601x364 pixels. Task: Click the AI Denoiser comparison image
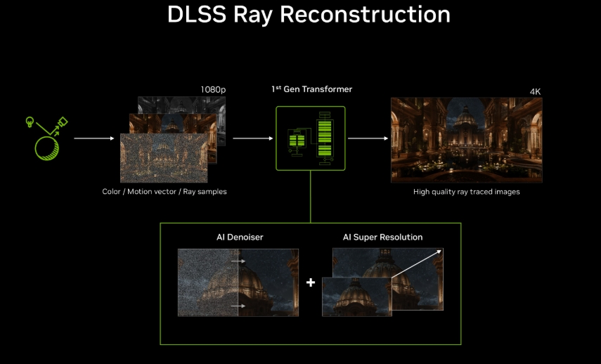coord(238,282)
